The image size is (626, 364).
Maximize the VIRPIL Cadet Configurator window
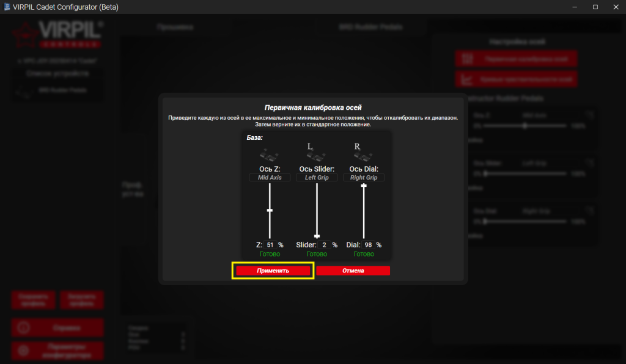pyautogui.click(x=595, y=7)
